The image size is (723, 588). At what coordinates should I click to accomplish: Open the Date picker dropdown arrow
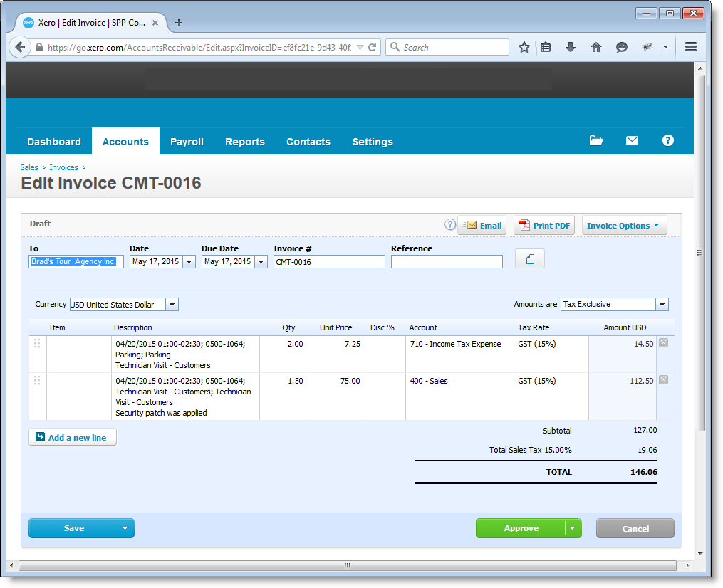188,261
